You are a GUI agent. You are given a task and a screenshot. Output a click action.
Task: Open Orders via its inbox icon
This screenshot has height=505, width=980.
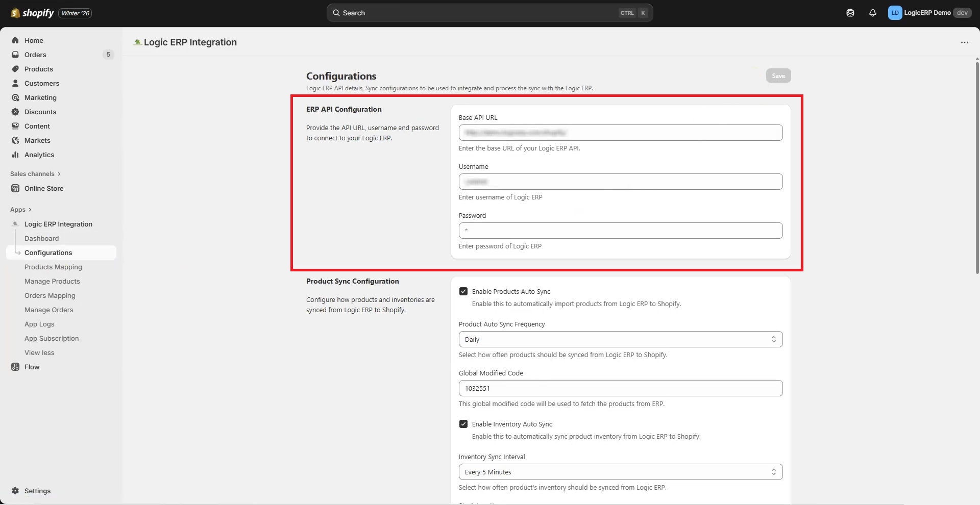click(15, 55)
